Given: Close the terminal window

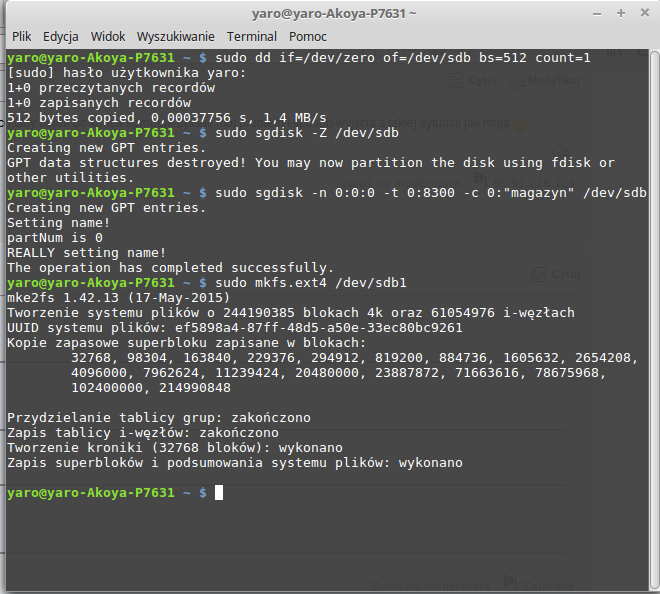Looking at the screenshot, I should (644, 13).
